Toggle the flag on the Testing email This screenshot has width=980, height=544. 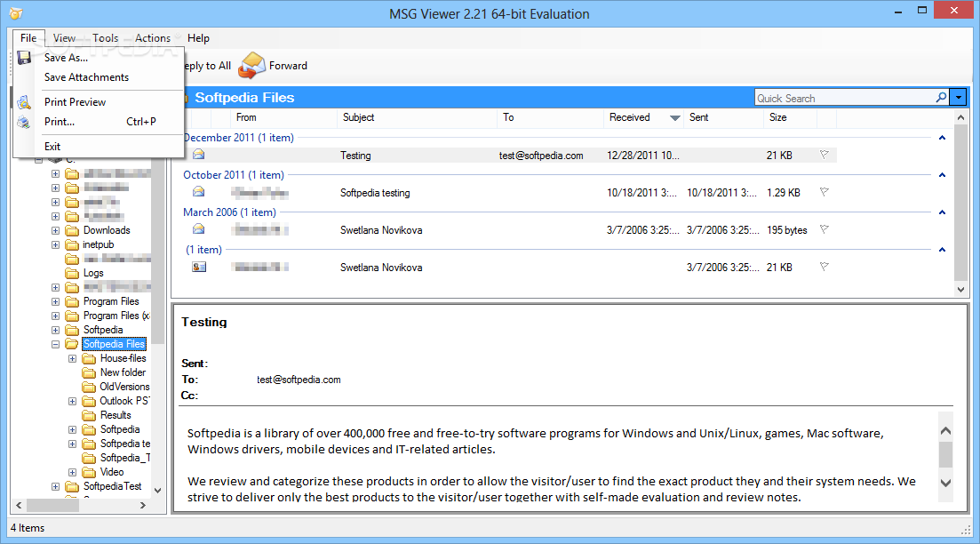pyautogui.click(x=824, y=155)
